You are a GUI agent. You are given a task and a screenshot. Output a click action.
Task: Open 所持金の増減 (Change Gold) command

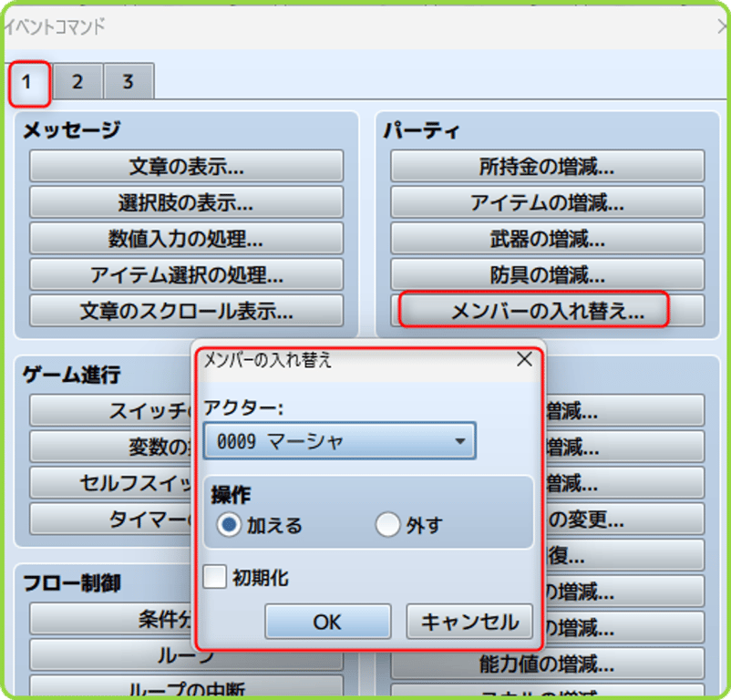[547, 166]
